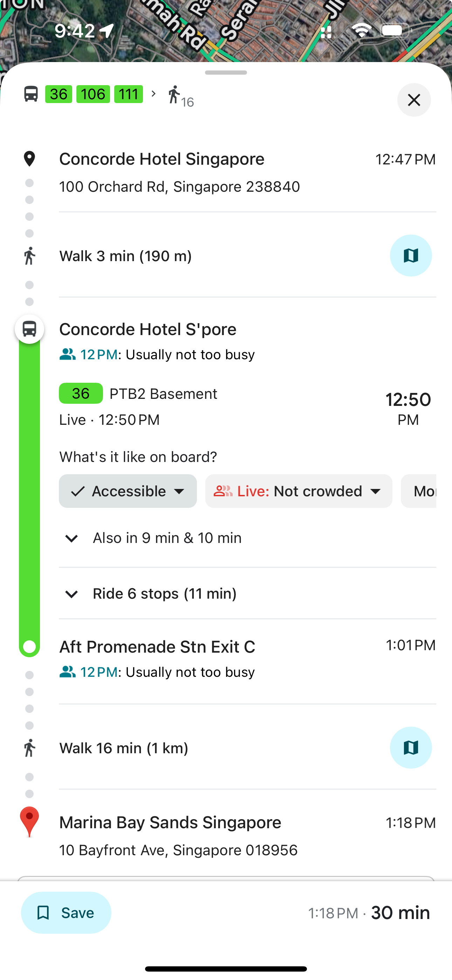Viewport: 452px width, 980px height.
Task: Open map preview for the 16 min walk
Action: pos(411,748)
